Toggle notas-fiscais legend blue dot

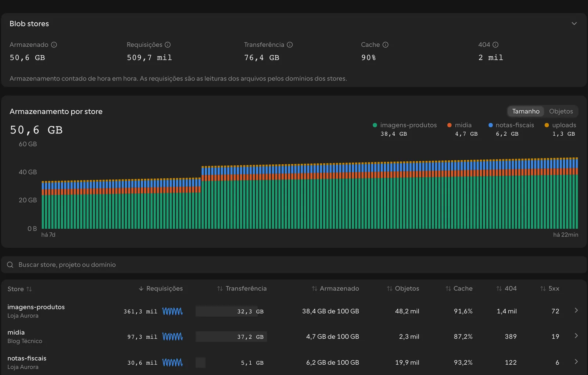tap(491, 125)
